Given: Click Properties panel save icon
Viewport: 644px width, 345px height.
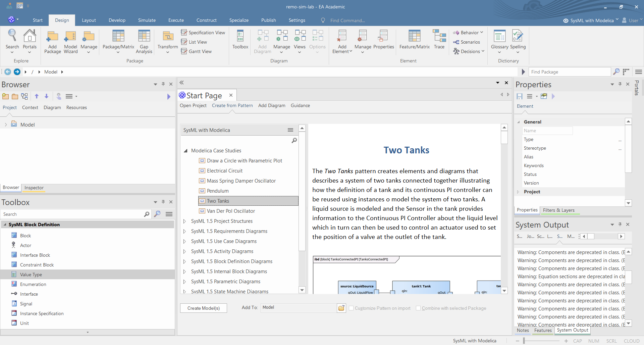Looking at the screenshot, I should point(520,96).
